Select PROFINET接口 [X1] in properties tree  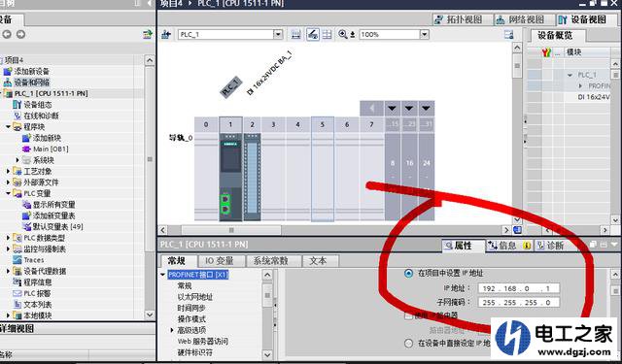click(198, 275)
